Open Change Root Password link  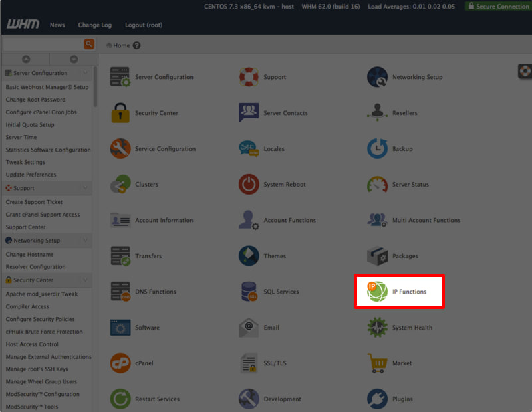tap(35, 100)
